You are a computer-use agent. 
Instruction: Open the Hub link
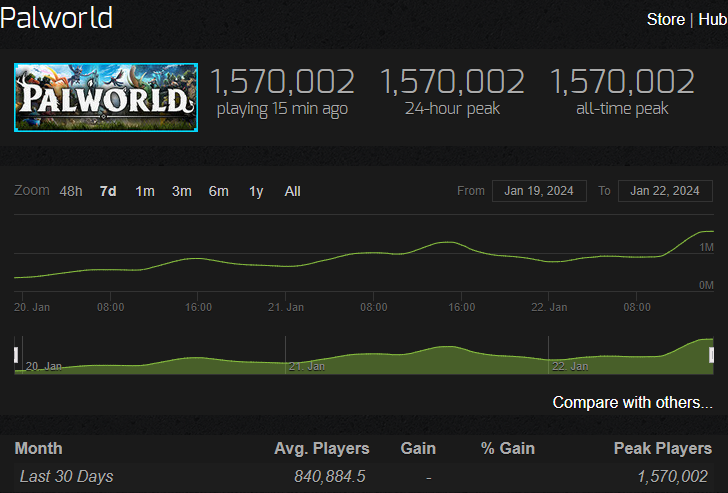click(713, 19)
